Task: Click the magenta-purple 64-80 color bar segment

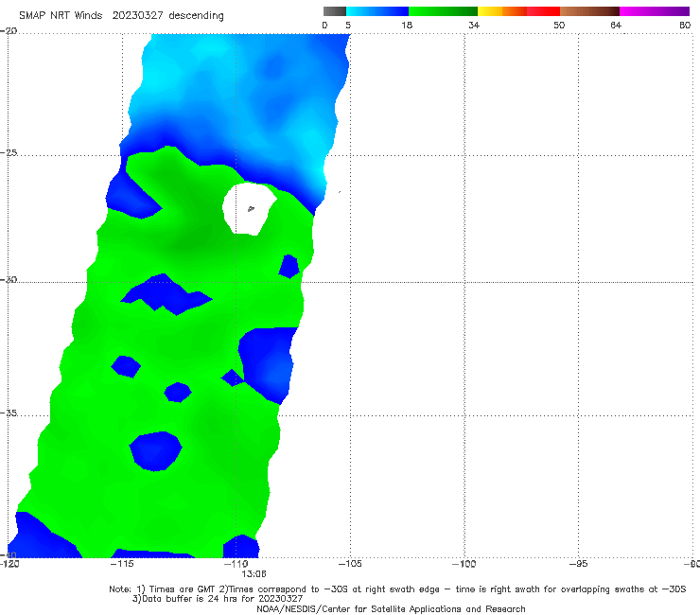Action: [x=655, y=11]
